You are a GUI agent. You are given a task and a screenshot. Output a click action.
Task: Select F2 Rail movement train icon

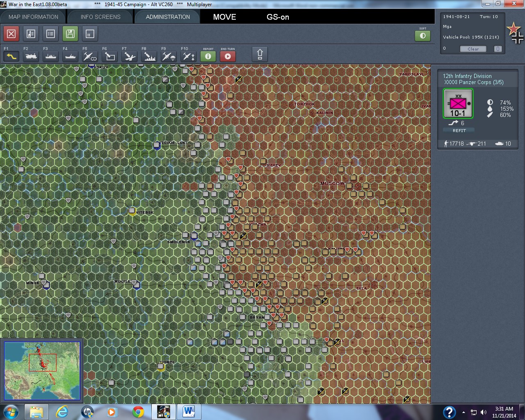tap(31, 56)
